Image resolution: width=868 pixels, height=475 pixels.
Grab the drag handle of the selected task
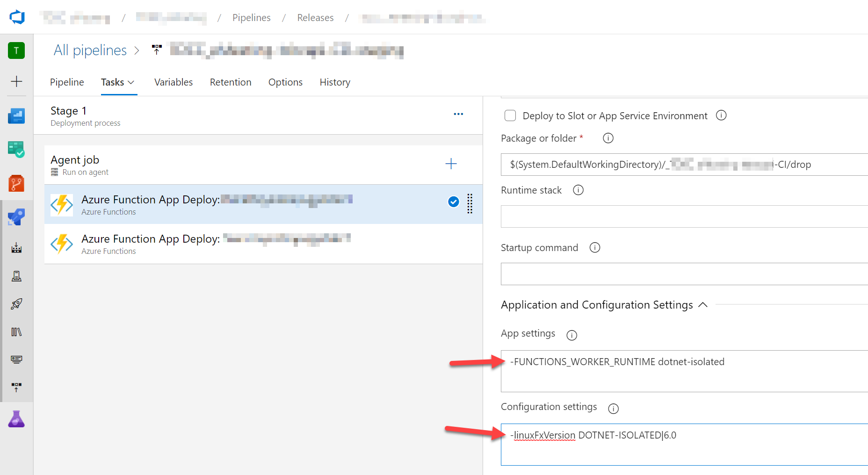pos(470,204)
